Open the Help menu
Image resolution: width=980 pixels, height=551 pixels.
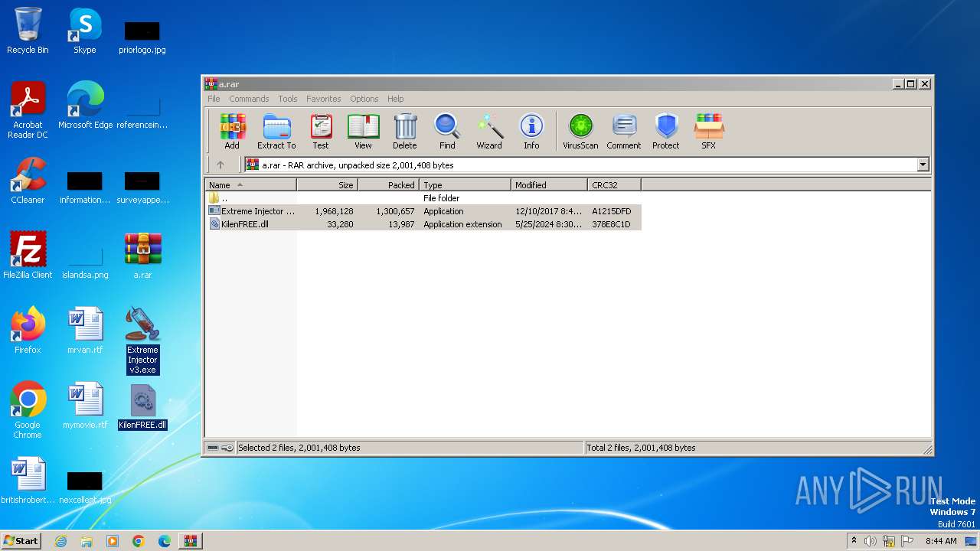click(395, 99)
